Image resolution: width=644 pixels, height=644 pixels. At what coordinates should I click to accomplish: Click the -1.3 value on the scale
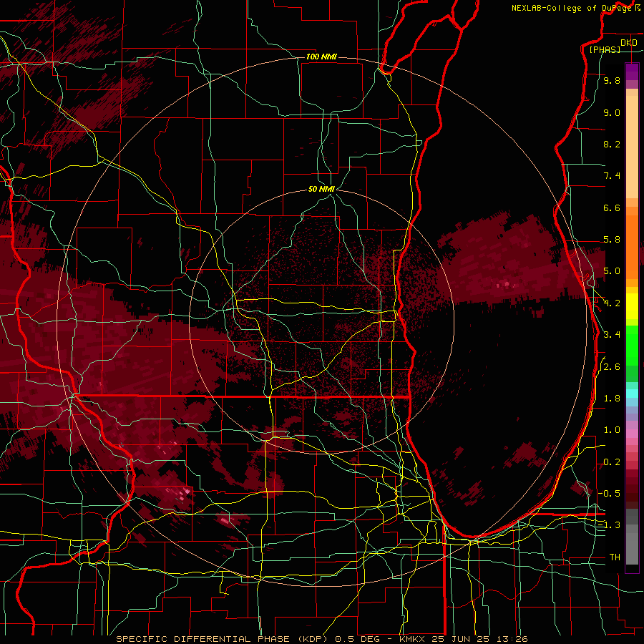tap(609, 525)
